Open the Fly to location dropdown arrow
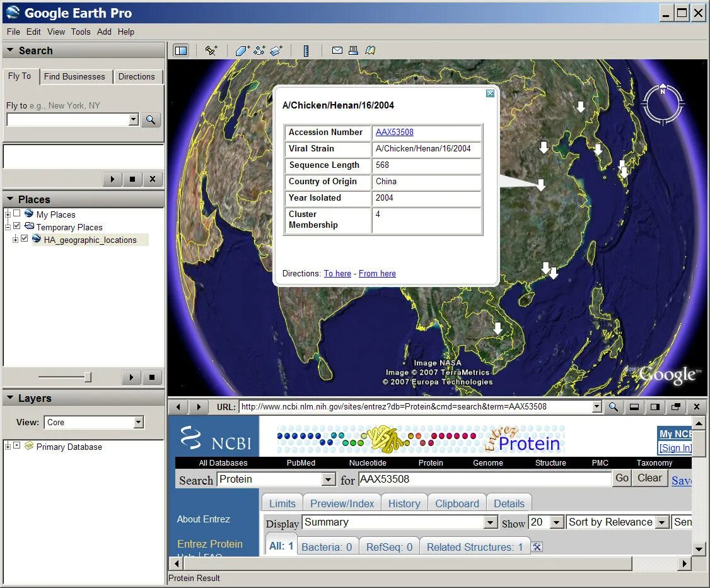The image size is (710, 588). [x=133, y=120]
